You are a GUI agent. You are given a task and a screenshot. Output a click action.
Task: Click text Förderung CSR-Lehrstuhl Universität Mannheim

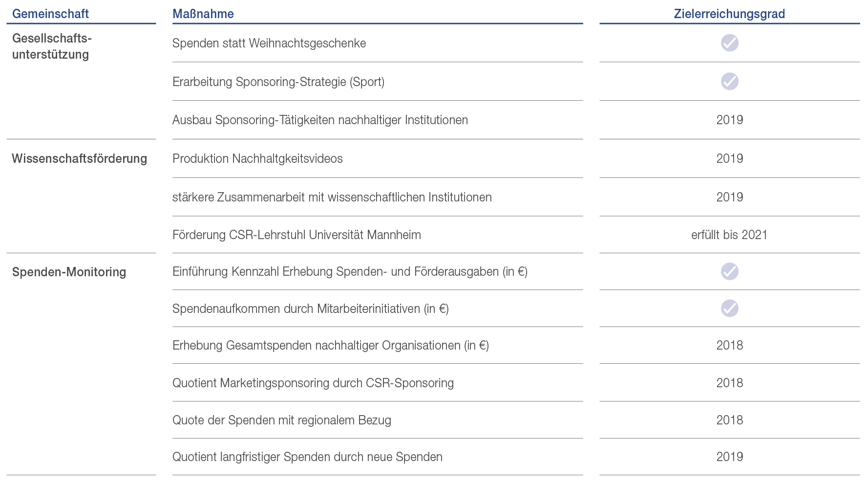(x=296, y=235)
